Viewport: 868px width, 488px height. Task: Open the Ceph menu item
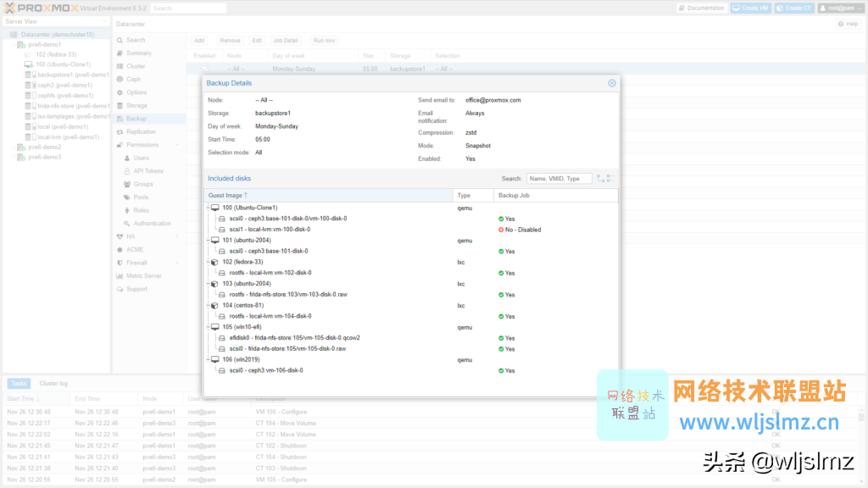[x=133, y=80]
